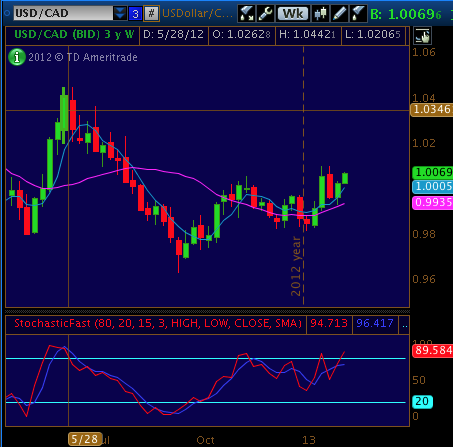Click the 5/28 date marker on time axis
Viewport: 453px width, 447px height.
coord(85,439)
